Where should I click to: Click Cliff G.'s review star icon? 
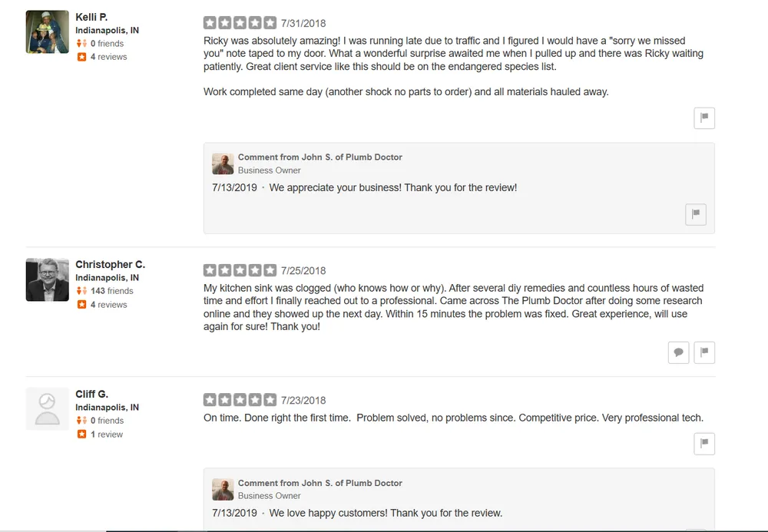click(81, 435)
